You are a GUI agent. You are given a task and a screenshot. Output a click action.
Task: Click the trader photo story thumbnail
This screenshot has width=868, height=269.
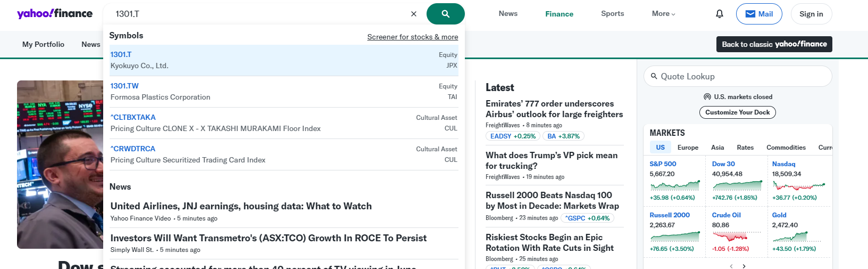[x=60, y=165]
